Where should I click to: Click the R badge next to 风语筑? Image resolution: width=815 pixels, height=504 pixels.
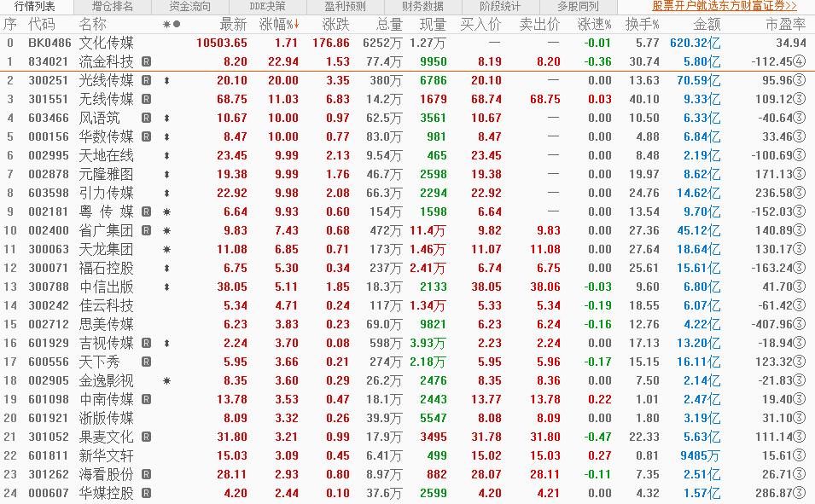click(147, 118)
